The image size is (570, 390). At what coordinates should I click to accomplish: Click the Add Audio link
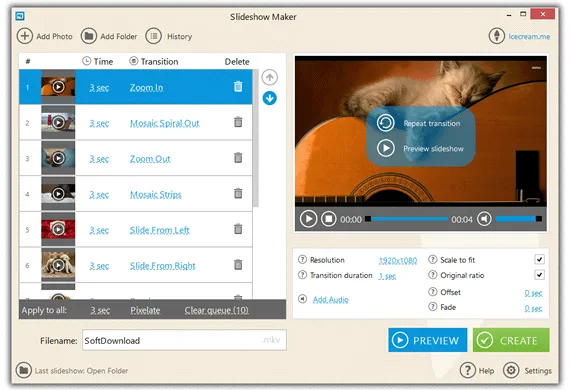tap(330, 299)
